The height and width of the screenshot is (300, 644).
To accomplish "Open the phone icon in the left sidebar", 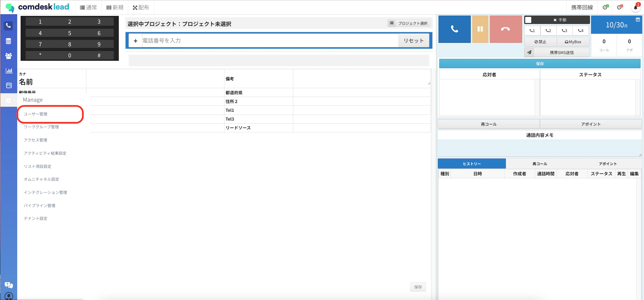I will 8,26.
